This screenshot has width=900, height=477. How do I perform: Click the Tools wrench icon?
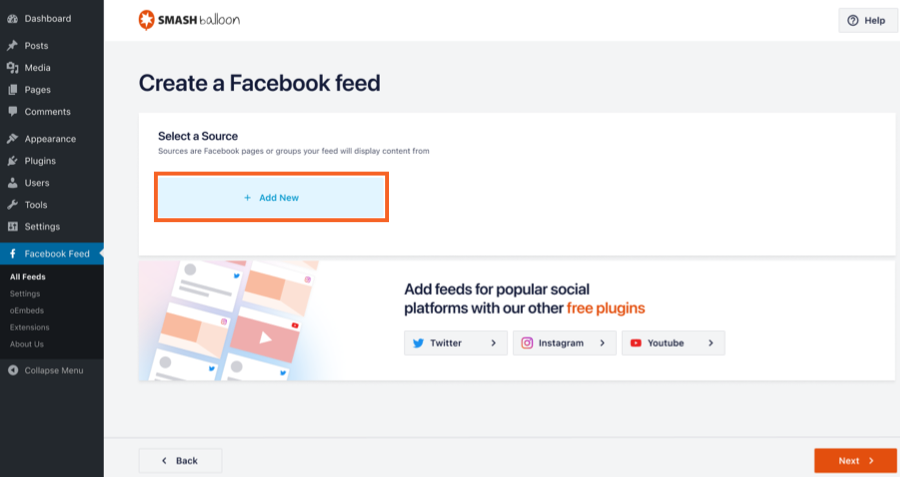point(12,205)
